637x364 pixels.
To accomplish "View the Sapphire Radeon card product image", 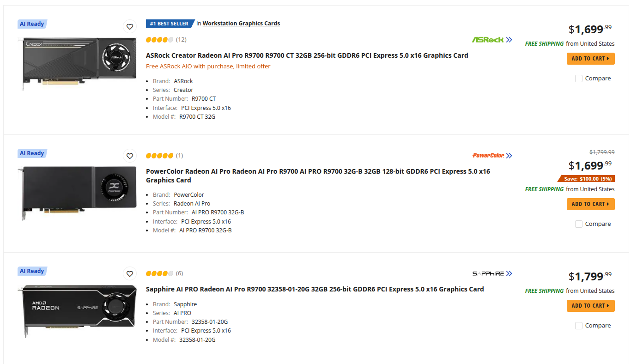I will point(79,311).
